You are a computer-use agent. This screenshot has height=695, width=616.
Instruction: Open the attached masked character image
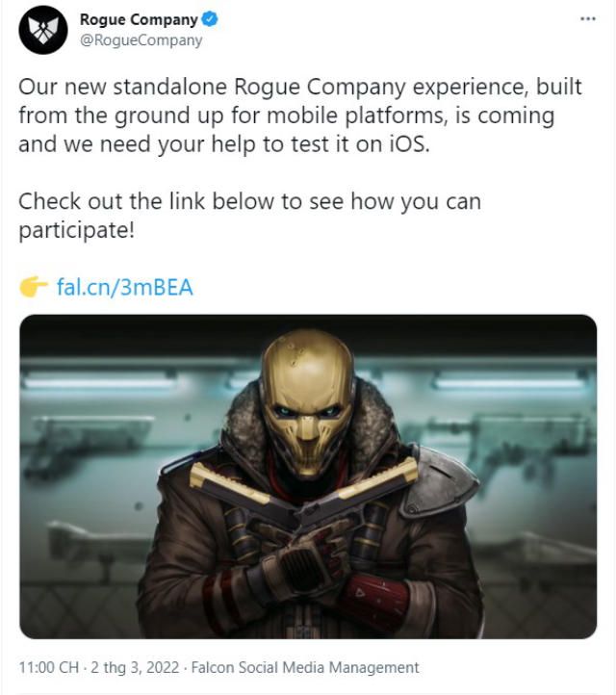308,476
